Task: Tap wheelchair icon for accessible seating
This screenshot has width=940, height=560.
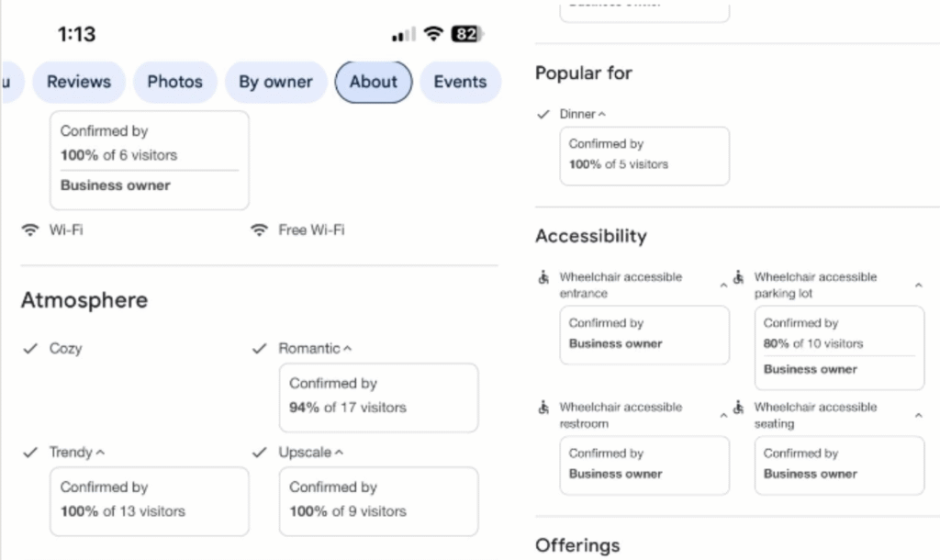Action: (739, 408)
